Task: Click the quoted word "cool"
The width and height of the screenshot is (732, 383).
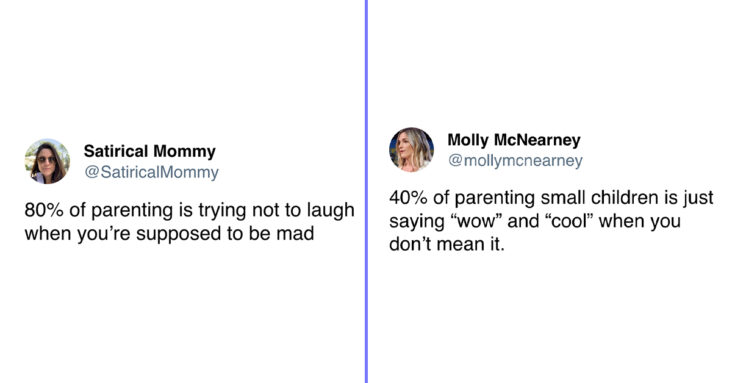Action: pyautogui.click(x=569, y=221)
